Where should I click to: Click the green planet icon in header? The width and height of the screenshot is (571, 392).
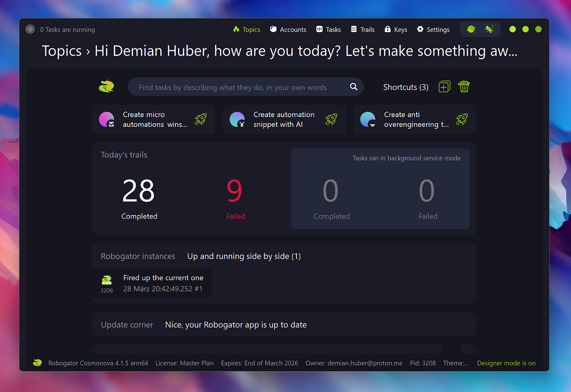pos(471,29)
